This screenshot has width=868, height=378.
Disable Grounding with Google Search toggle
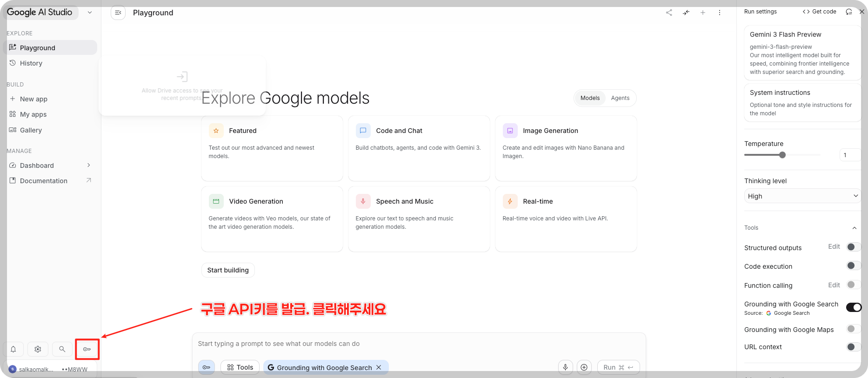pos(854,307)
